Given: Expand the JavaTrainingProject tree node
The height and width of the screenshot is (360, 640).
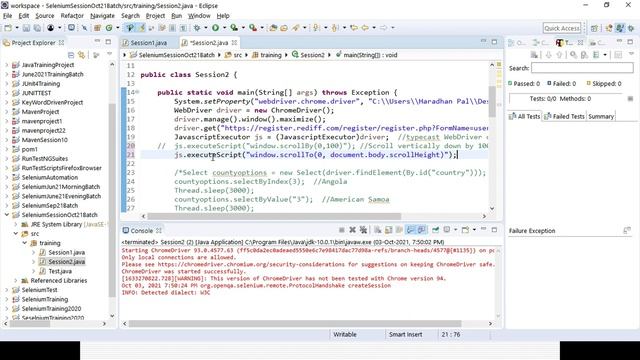Looking at the screenshot, I should point(7,65).
